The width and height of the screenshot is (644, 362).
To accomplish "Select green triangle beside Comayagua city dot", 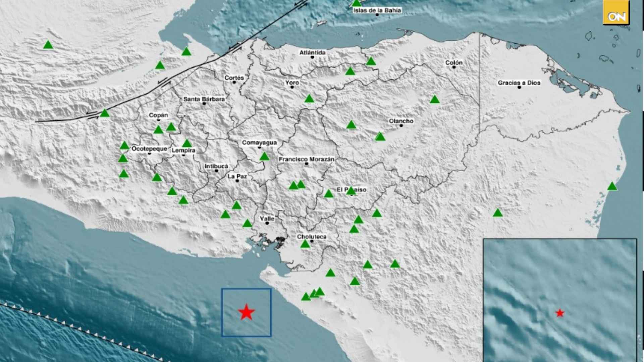I will click(265, 156).
